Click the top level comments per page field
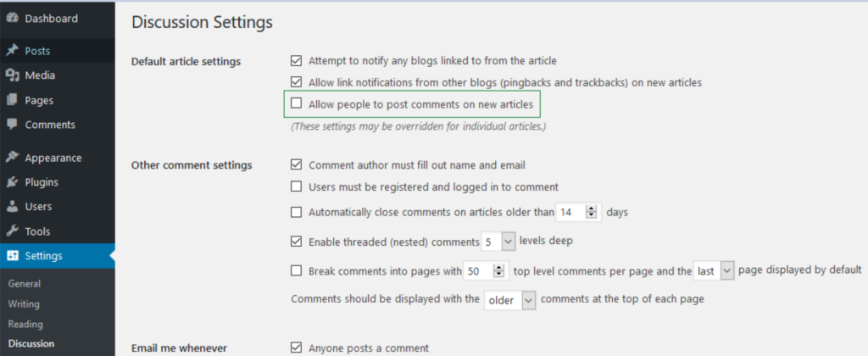 pyautogui.click(x=478, y=271)
